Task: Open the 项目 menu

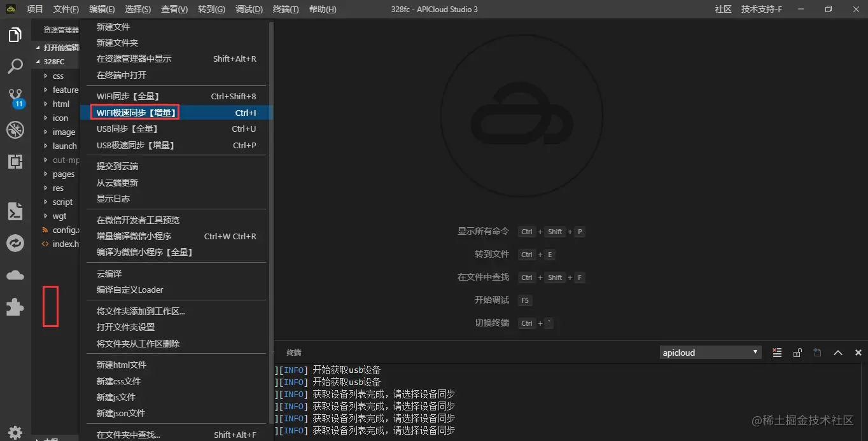Action: (x=35, y=9)
